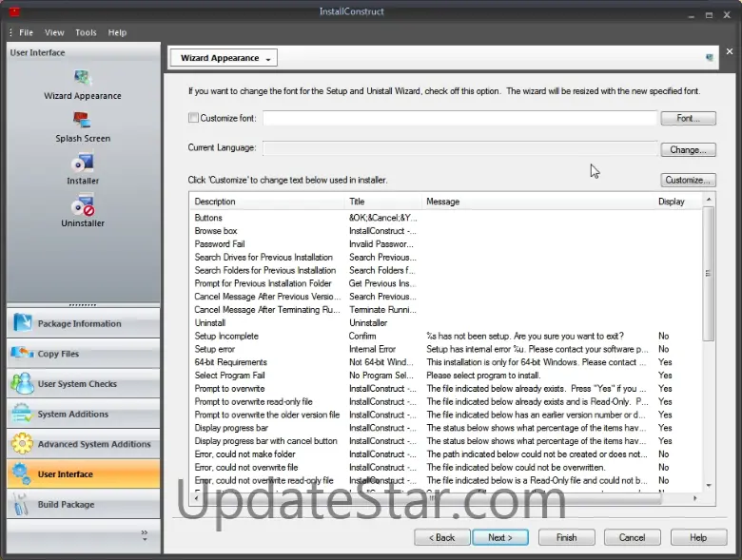Click the Cancel button
This screenshot has height=560, width=742.
click(x=633, y=537)
